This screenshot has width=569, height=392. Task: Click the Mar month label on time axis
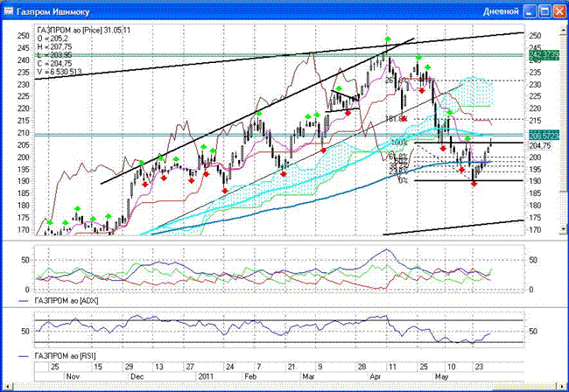308,376
